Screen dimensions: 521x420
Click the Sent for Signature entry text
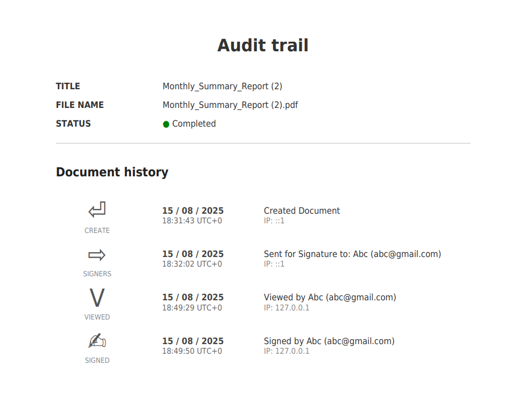[x=352, y=254]
